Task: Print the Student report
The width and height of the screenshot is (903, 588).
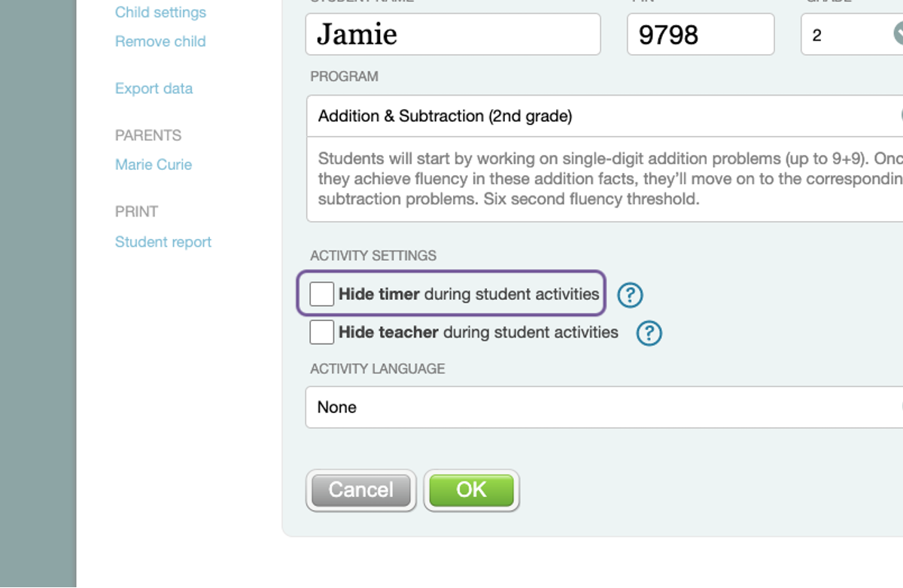Action: tap(163, 242)
